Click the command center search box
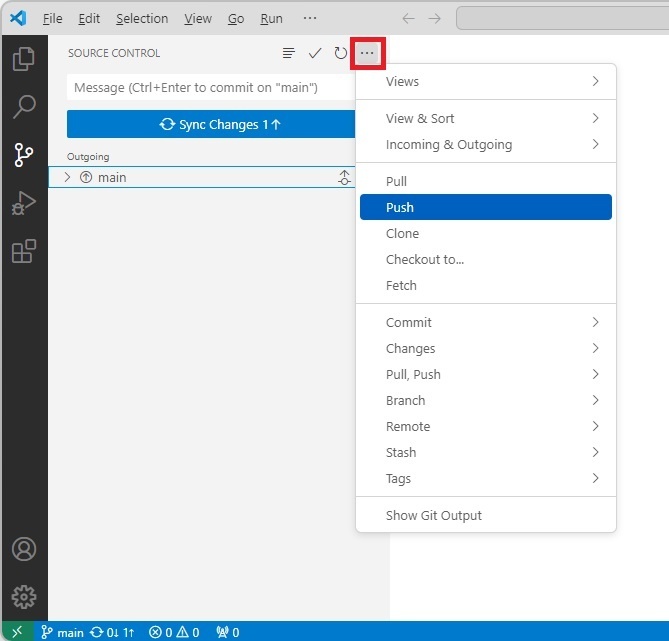The image size is (669, 641). tap(562, 18)
